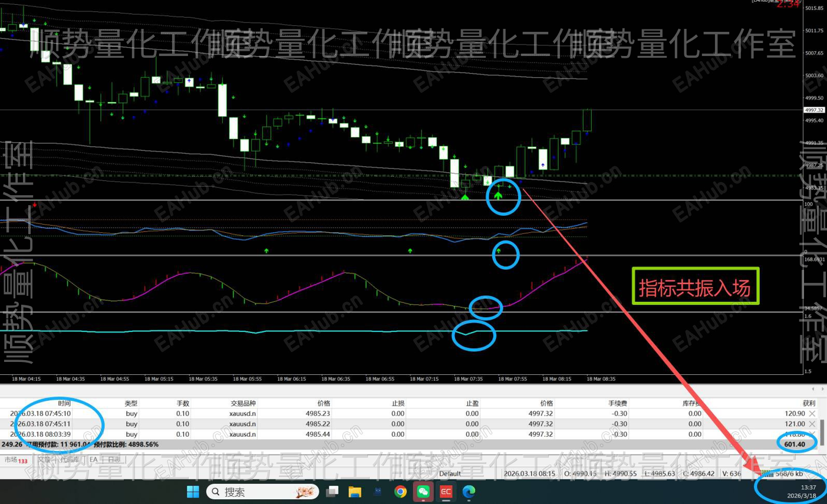Click the 18 Mar 07:35 time axis label
Image resolution: width=827 pixels, height=504 pixels.
pos(468,379)
